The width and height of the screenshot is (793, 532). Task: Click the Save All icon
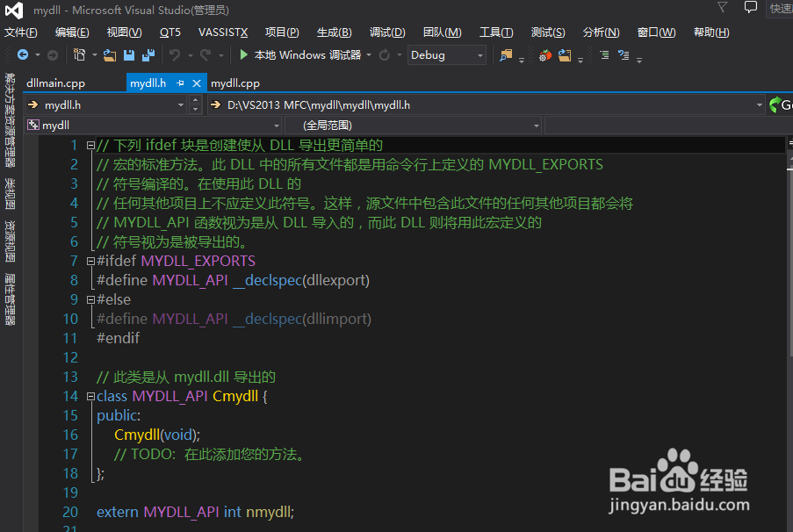coord(148,54)
